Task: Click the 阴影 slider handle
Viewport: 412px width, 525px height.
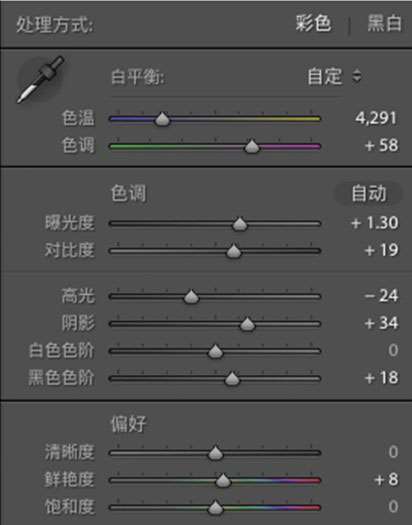Action: pyautogui.click(x=247, y=324)
